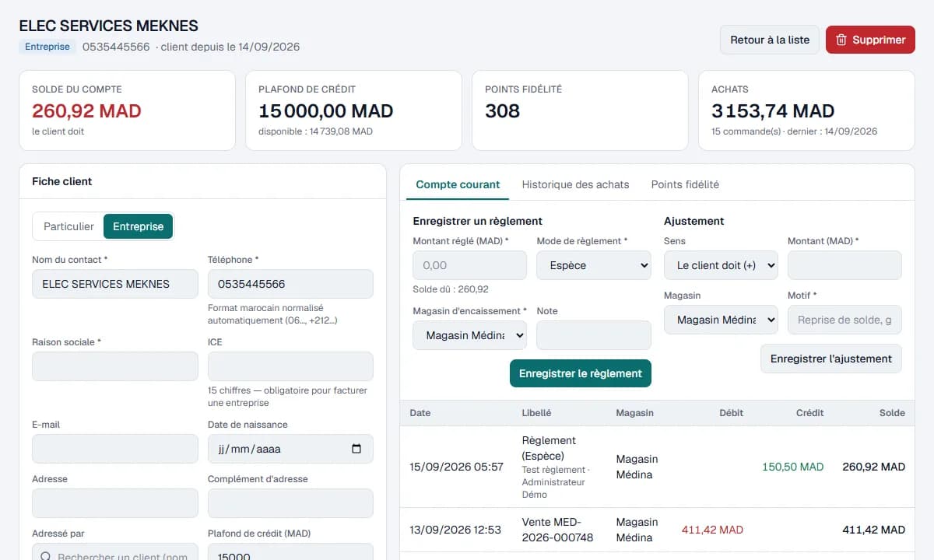
Task: Focus the Montant réglé input field
Action: click(x=470, y=265)
